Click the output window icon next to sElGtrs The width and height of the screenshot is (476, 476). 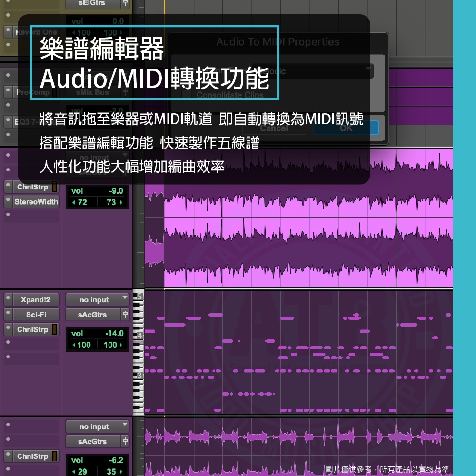125,3
